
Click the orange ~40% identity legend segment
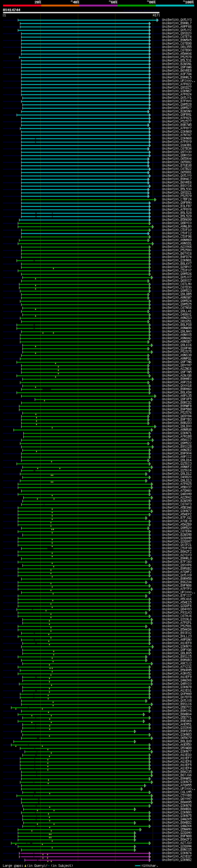(60, 6)
